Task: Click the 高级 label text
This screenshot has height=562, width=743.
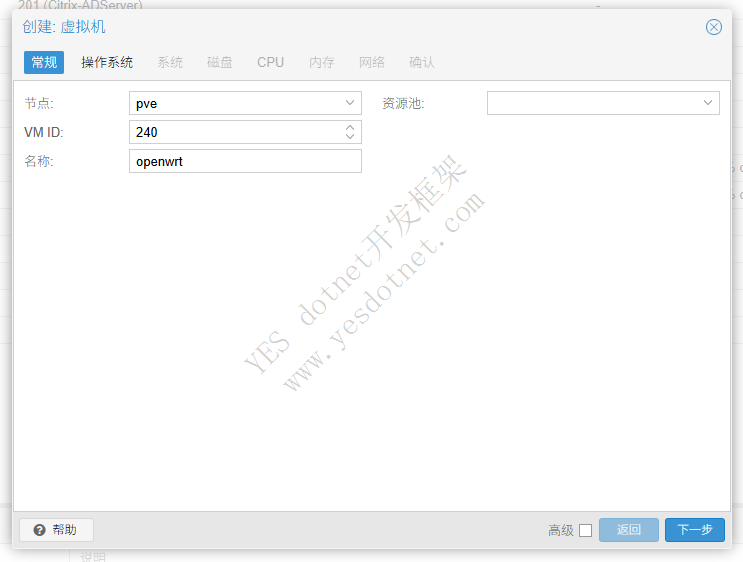Action: pyautogui.click(x=561, y=530)
